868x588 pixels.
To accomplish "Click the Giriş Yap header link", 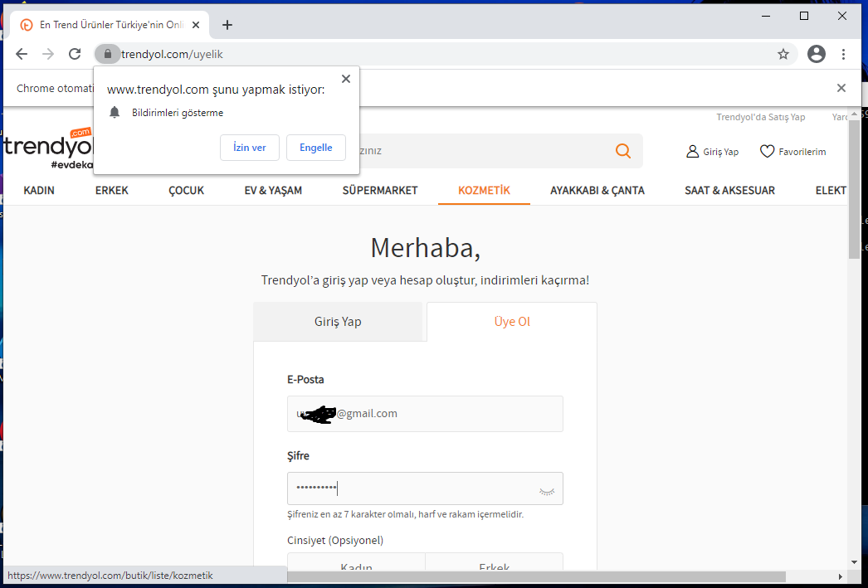I will coord(721,152).
